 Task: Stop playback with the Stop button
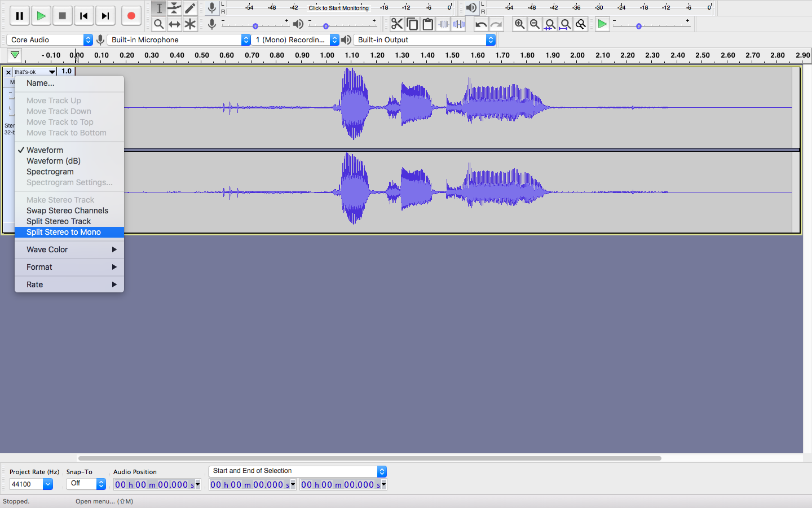point(63,16)
